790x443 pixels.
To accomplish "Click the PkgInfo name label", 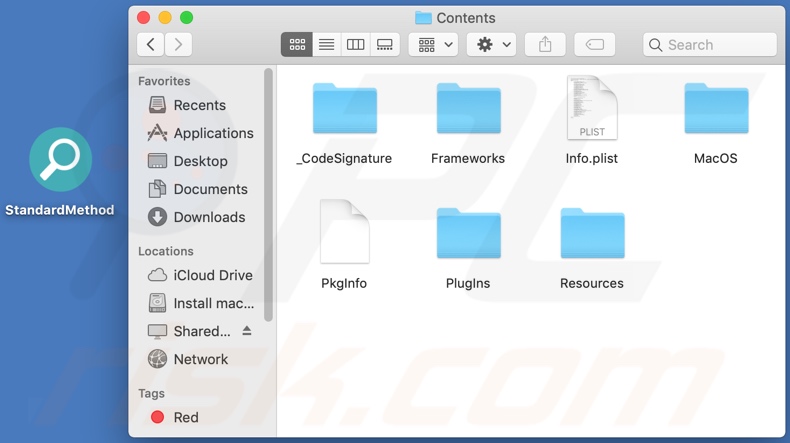I will tap(344, 283).
